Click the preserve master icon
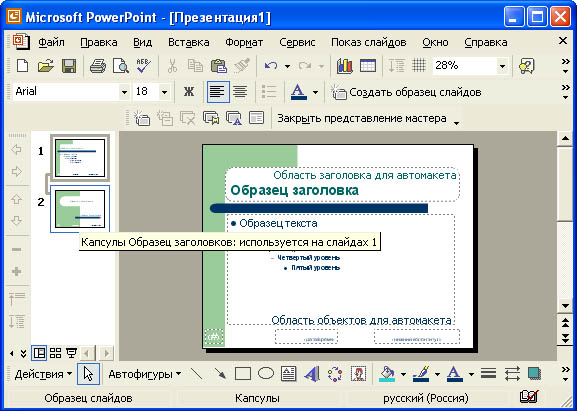577x411 pixels. coord(211,118)
